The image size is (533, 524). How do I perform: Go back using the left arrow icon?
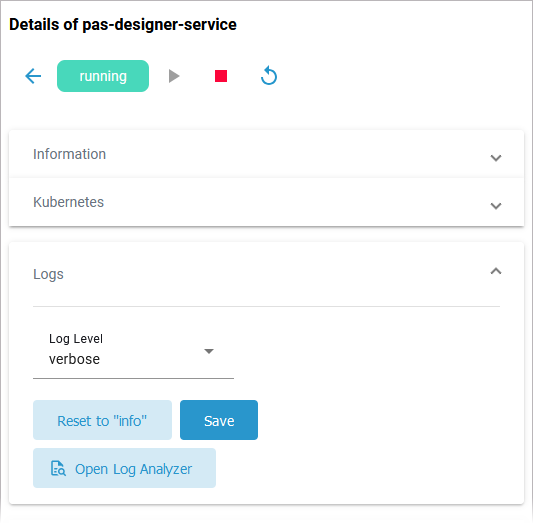(33, 76)
